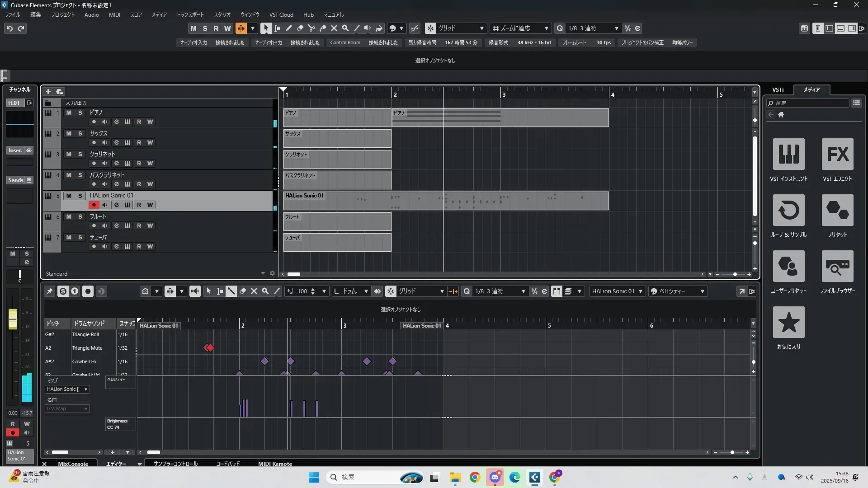Click the channel volume fader handle
The width and height of the screenshot is (868, 488).
(x=13, y=319)
